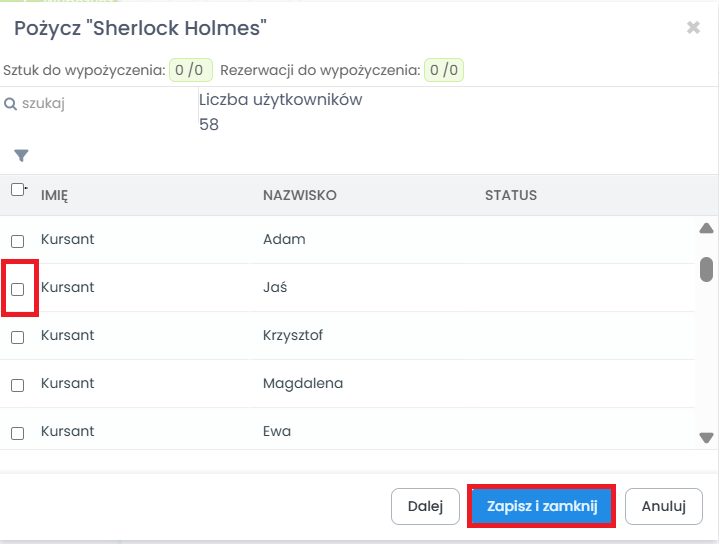
Task: Focus the szukaj search field
Action: [100, 103]
